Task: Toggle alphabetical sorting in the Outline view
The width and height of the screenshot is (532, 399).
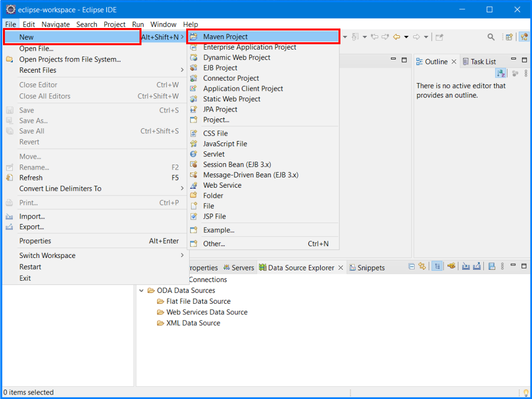Action: [501, 73]
